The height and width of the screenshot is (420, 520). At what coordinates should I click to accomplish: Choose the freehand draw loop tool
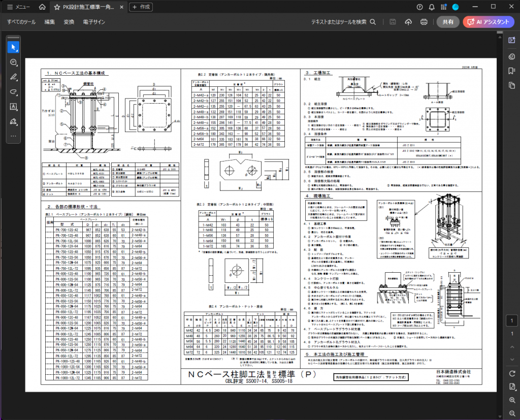[x=13, y=92]
